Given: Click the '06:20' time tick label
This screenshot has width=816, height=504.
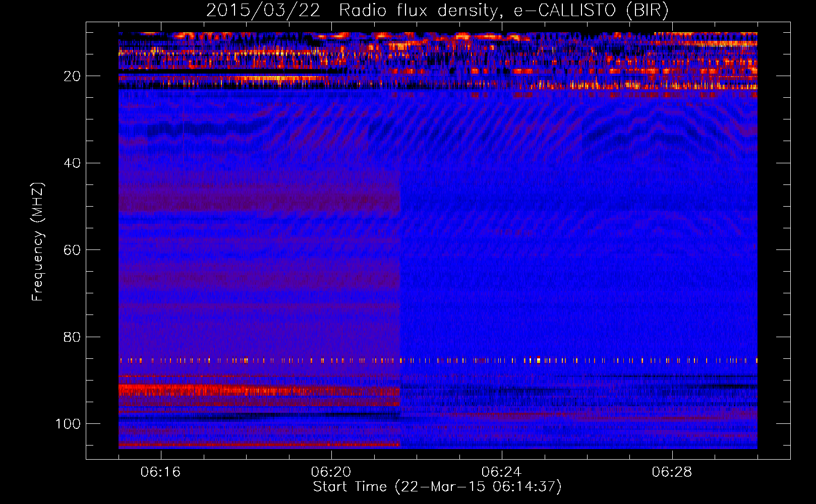Looking at the screenshot, I should pos(331,472).
